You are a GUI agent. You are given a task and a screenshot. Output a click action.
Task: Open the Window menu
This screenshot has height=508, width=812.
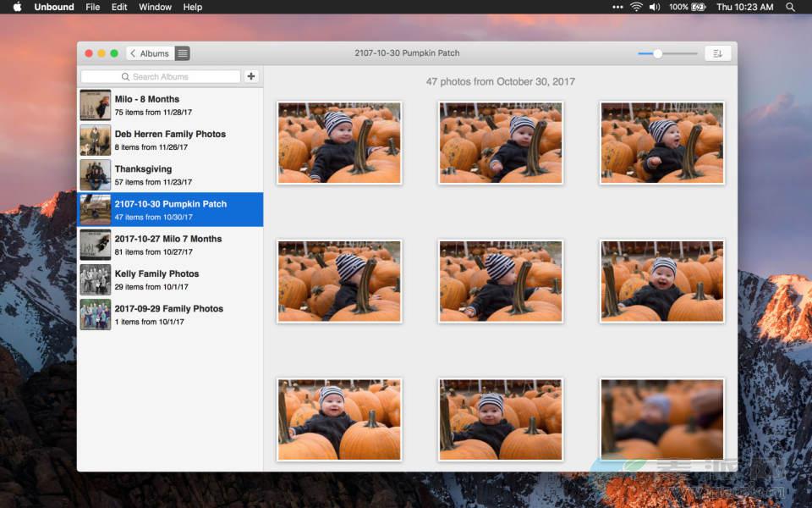155,7
